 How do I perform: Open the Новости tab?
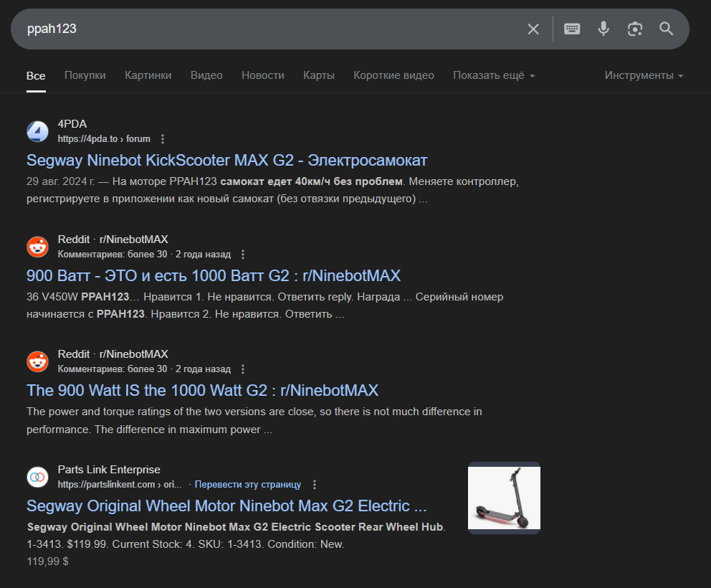tap(262, 75)
